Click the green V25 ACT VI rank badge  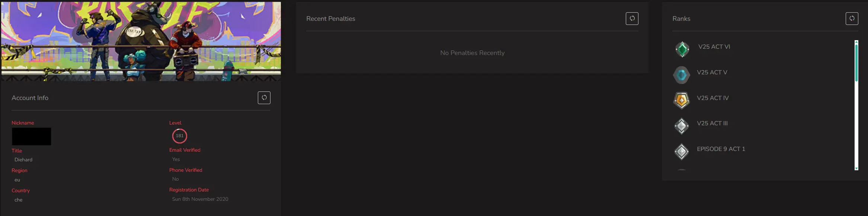pos(682,49)
